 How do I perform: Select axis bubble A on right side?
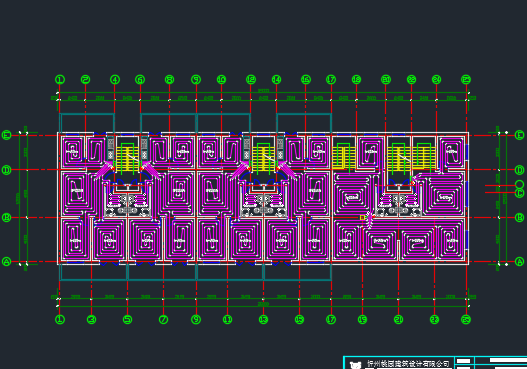coord(520,261)
